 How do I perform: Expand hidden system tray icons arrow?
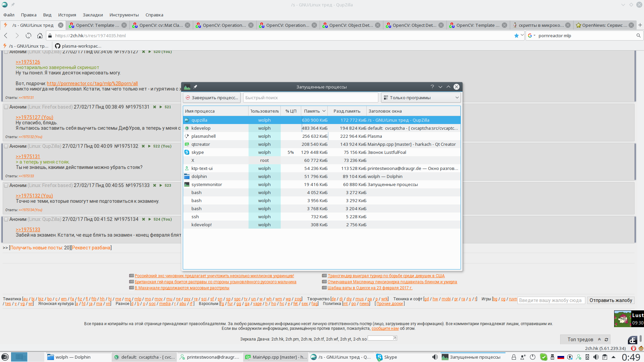613,357
